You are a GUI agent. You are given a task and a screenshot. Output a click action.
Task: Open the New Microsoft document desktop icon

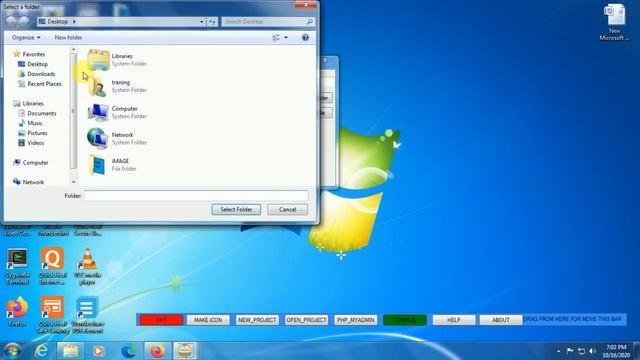[x=614, y=22]
